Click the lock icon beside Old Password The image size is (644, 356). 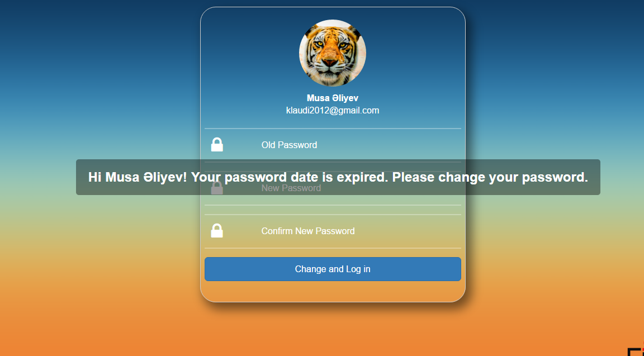click(217, 145)
